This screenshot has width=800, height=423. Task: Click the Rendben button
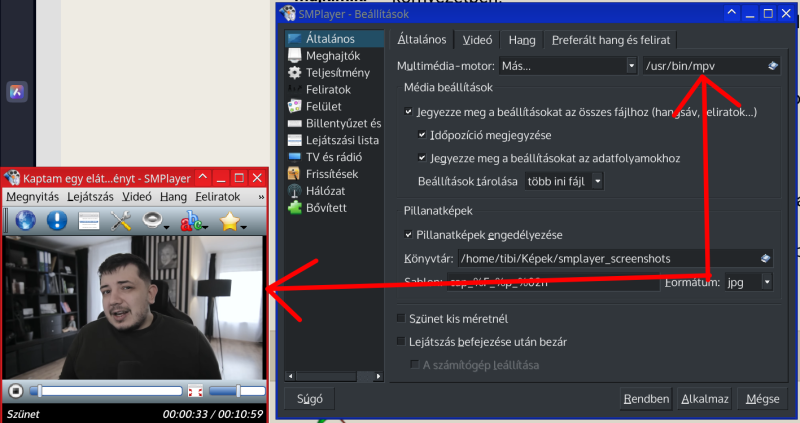click(646, 399)
